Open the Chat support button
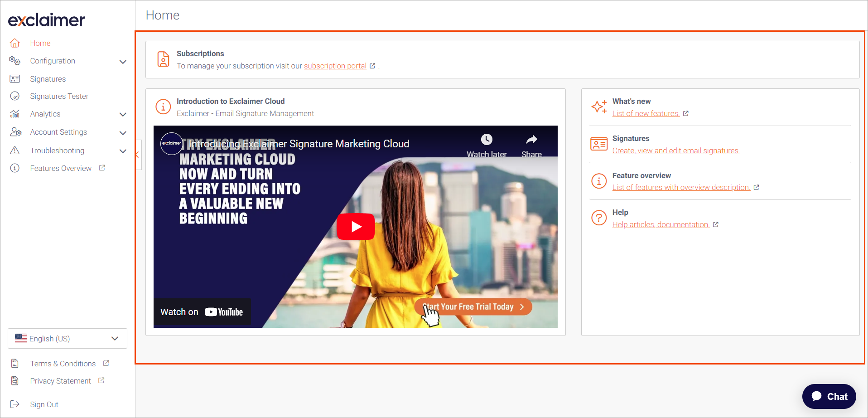 (x=829, y=397)
